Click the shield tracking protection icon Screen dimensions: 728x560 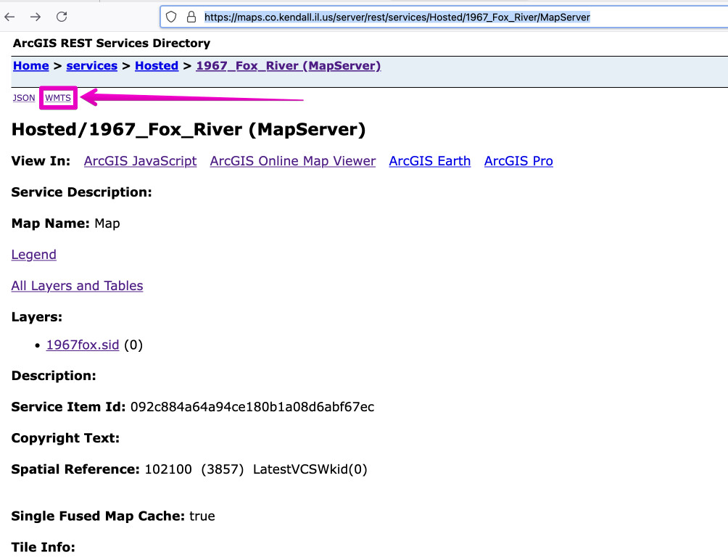coord(172,17)
